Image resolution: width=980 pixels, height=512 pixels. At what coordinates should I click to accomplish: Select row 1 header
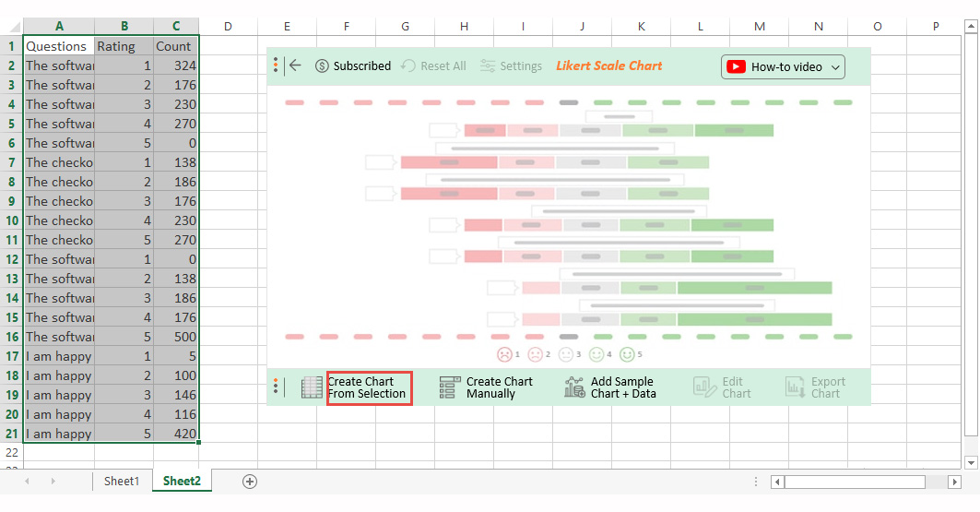click(11, 46)
